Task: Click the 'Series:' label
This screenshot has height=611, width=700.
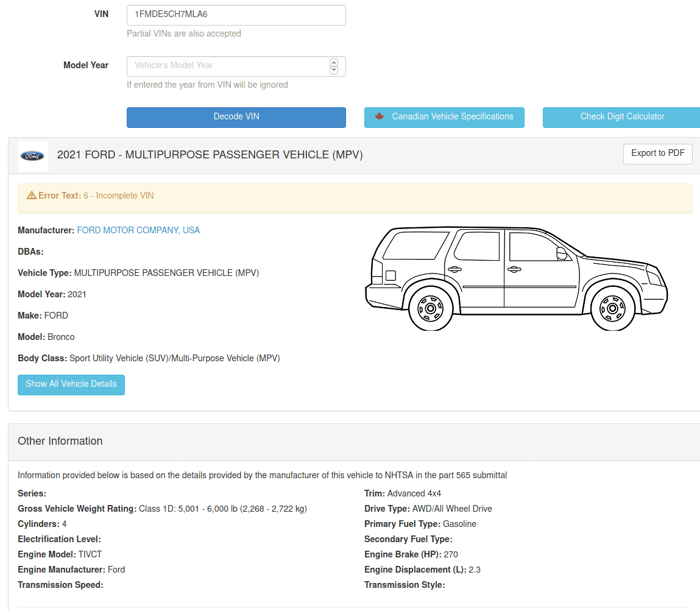Action: pyautogui.click(x=32, y=493)
